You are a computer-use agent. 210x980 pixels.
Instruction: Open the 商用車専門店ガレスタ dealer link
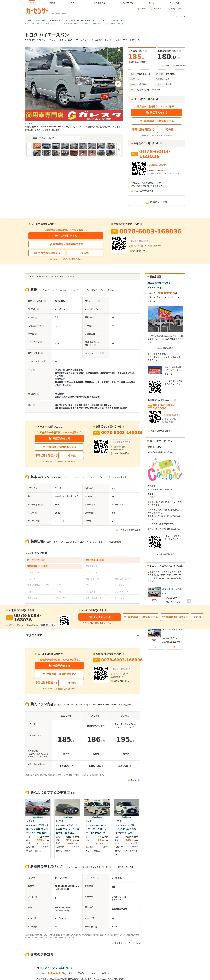tap(159, 283)
